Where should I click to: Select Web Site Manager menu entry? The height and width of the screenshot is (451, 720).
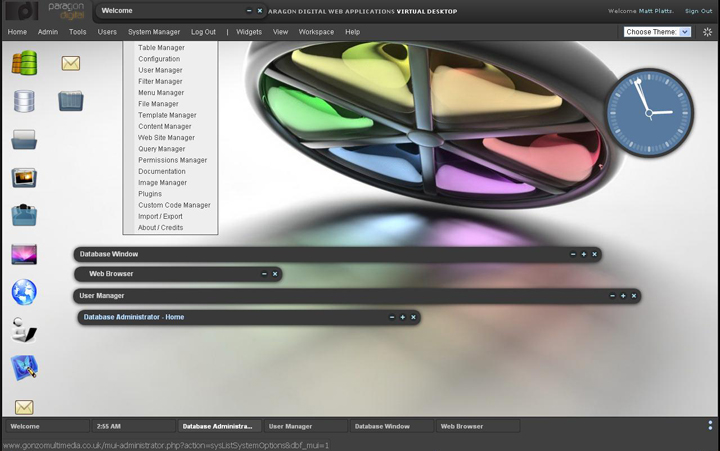coord(166,138)
